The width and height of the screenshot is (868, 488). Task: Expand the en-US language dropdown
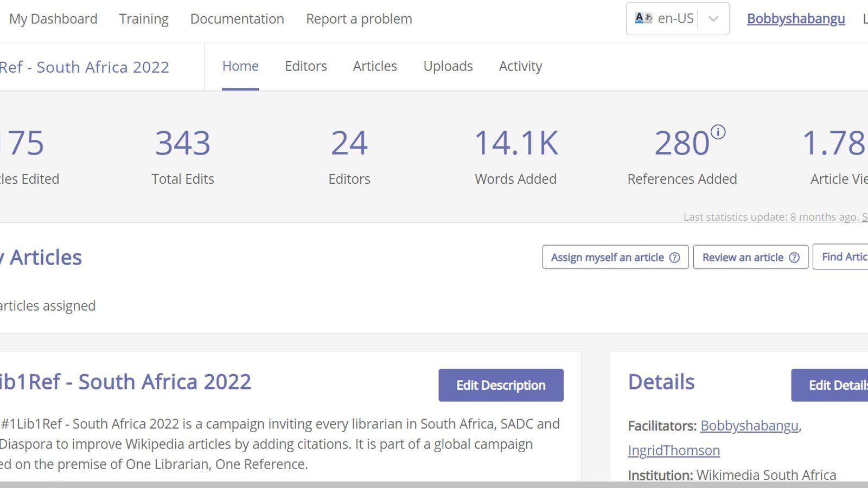(713, 19)
